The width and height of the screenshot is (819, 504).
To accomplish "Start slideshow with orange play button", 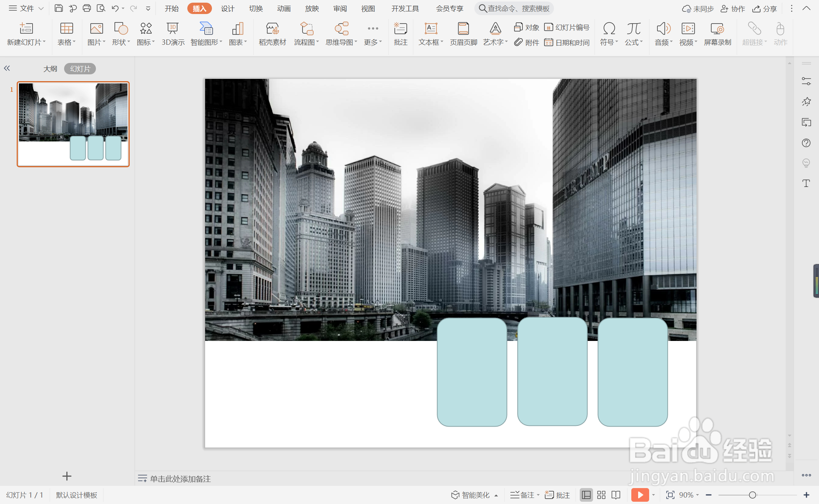I will tap(640, 495).
